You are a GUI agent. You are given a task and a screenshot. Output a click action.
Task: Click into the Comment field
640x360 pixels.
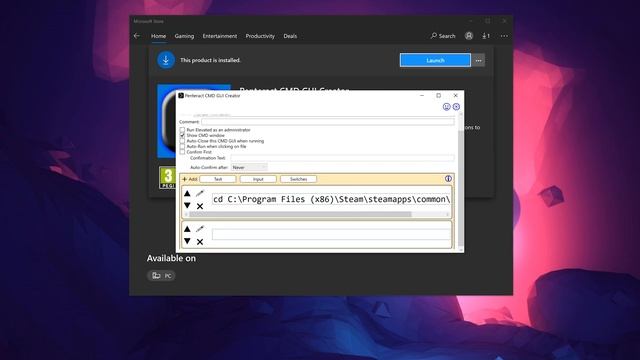tap(327, 122)
